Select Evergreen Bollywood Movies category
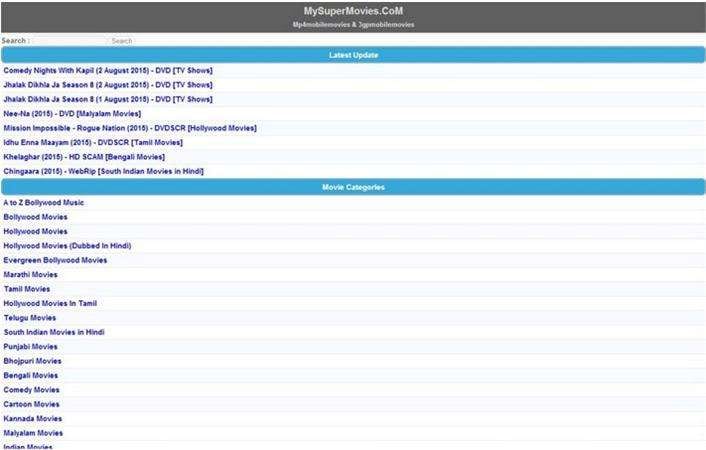The width and height of the screenshot is (706, 450). (55, 260)
